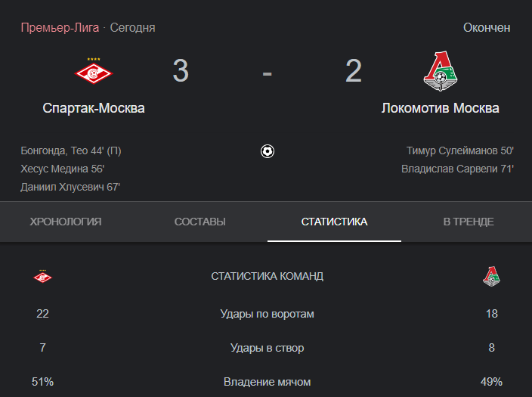Open the Хронология tab

coord(66,222)
